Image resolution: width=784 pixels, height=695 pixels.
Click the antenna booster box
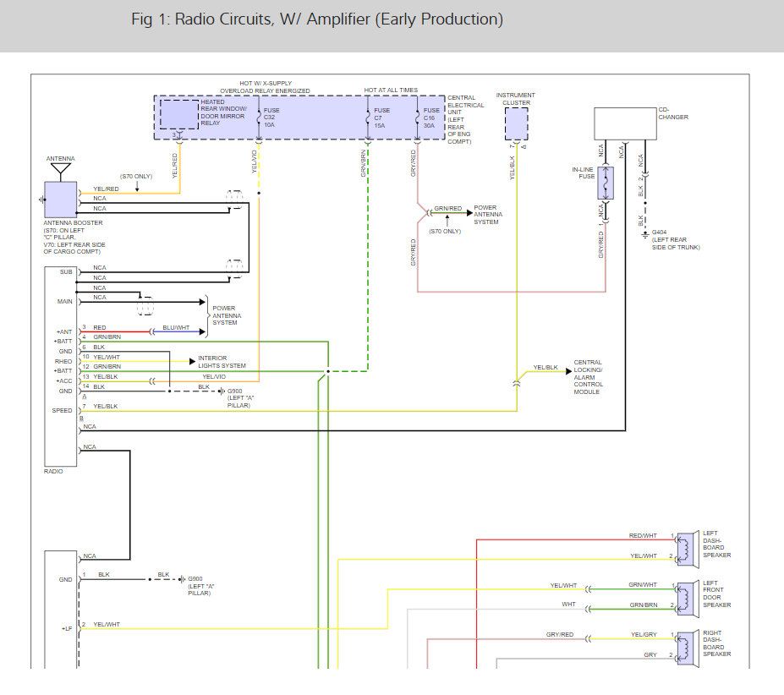61,200
